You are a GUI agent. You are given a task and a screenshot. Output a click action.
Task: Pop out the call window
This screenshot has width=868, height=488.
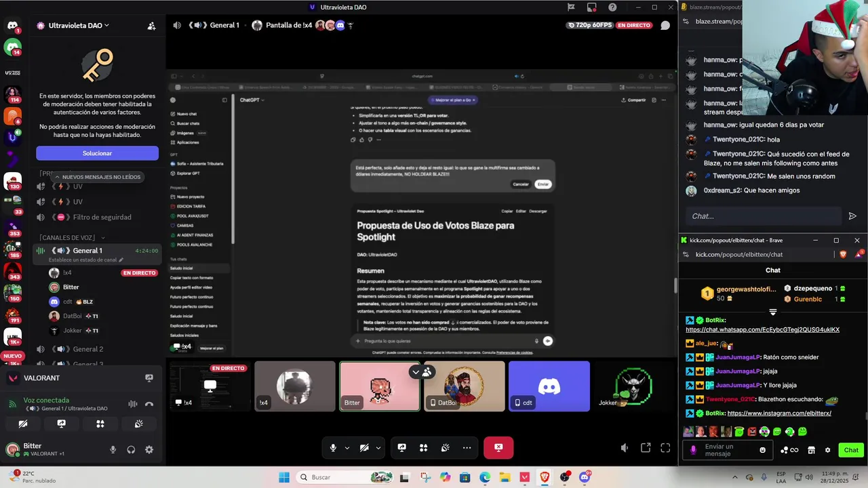click(x=646, y=447)
